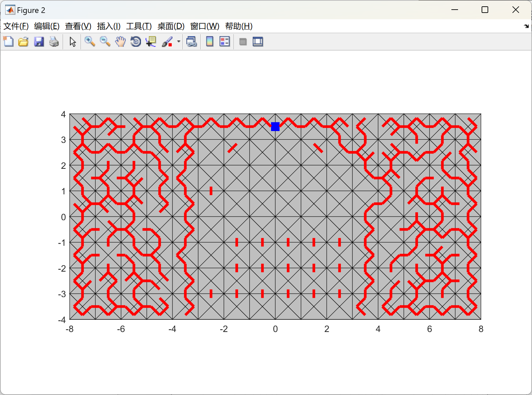The width and height of the screenshot is (532, 395).
Task: Print the figure with the printer icon
Action: (x=54, y=42)
